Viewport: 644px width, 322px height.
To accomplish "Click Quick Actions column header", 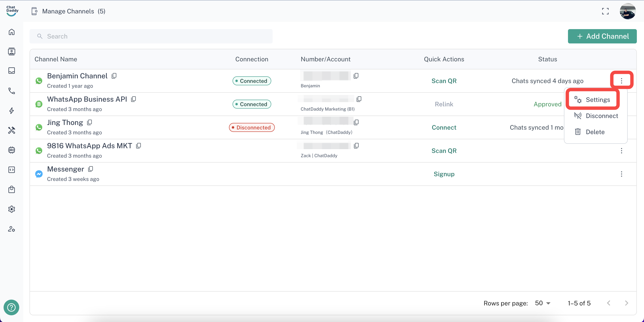I will tap(444, 59).
